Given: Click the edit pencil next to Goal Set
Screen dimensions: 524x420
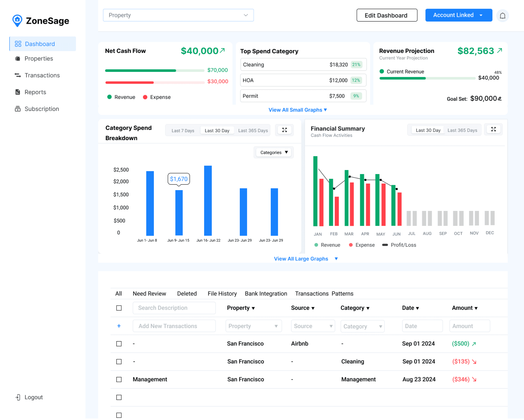Looking at the screenshot, I should pos(499,98).
